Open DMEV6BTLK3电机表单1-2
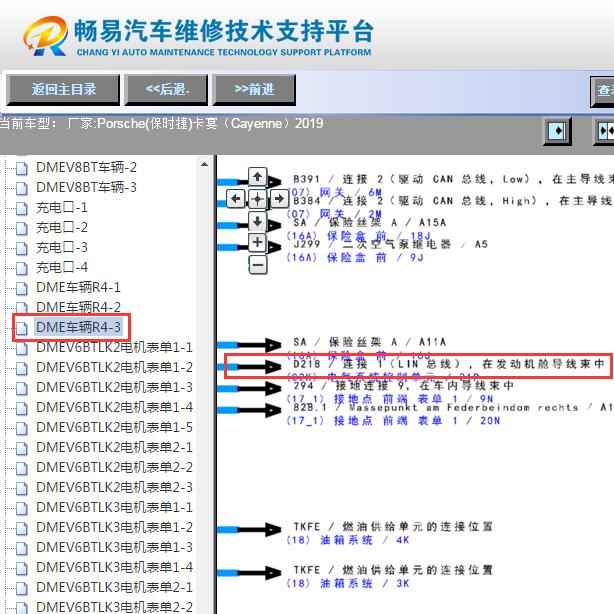Viewport: 614px width, 614px height. pyautogui.click(x=114, y=527)
